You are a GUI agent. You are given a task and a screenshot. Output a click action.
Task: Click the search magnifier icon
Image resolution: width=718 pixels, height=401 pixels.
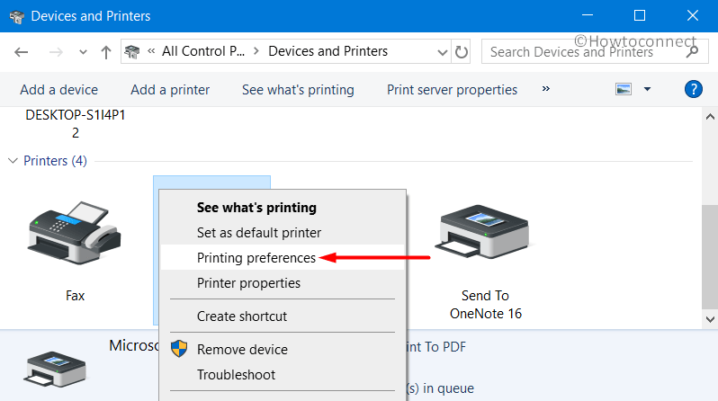(692, 51)
